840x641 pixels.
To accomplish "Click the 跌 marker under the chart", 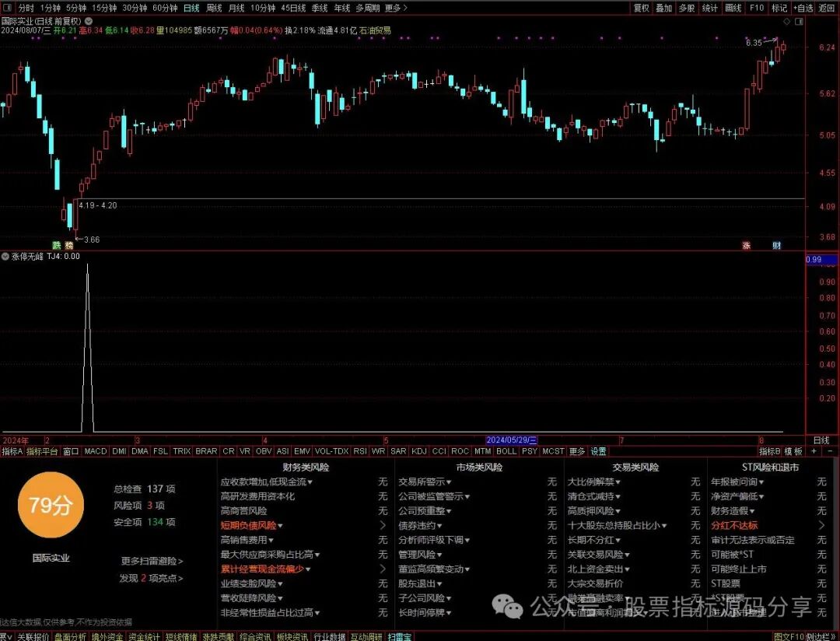I will pyautogui.click(x=56, y=246).
